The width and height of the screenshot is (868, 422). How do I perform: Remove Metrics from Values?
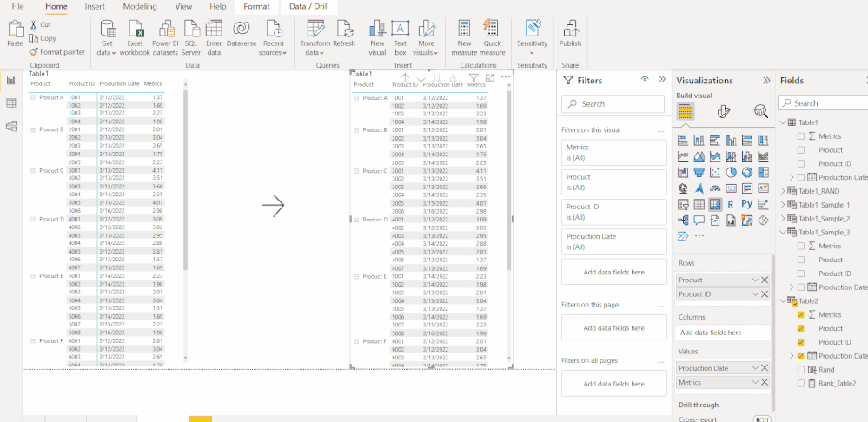tap(765, 383)
